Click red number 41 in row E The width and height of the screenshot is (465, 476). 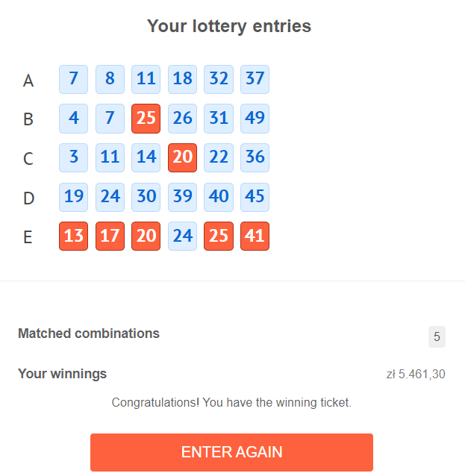coord(255,236)
